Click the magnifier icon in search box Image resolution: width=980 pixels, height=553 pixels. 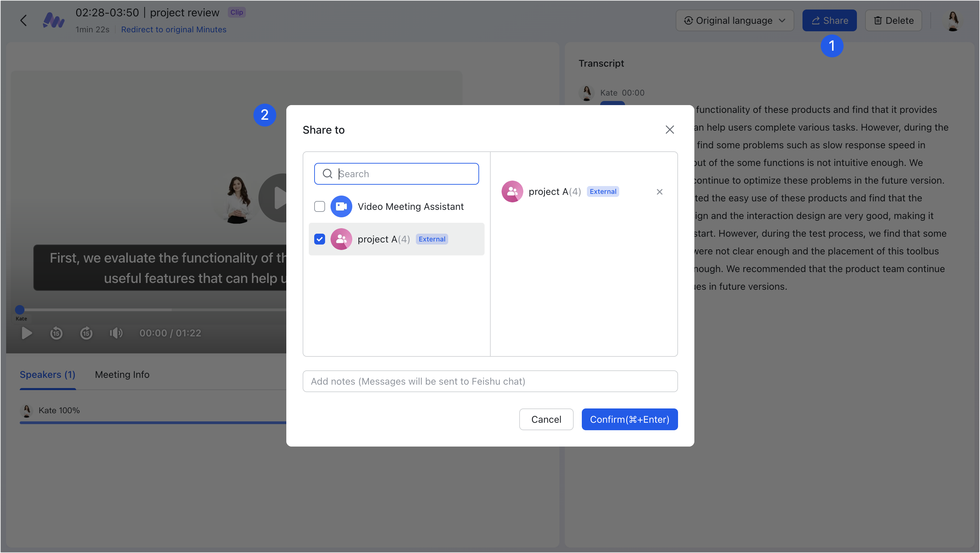pyautogui.click(x=327, y=174)
